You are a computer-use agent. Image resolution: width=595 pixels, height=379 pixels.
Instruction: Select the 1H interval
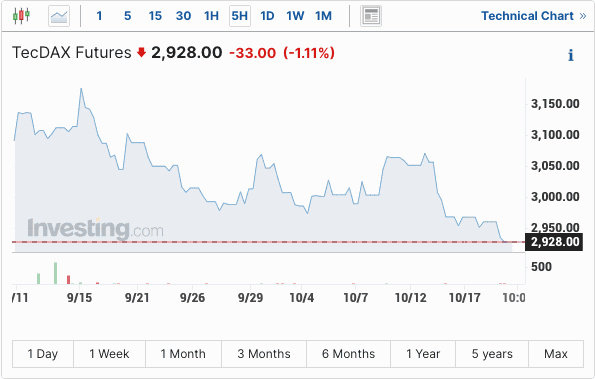pos(211,16)
